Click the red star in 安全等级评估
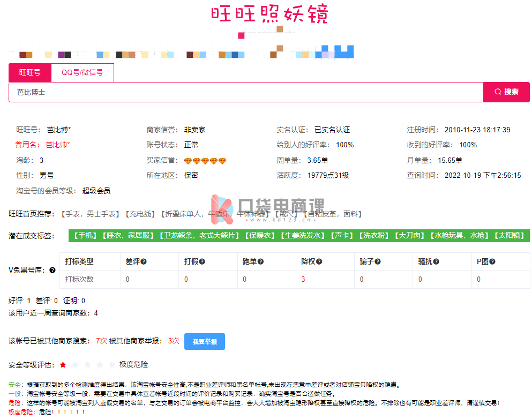 click(x=63, y=365)
